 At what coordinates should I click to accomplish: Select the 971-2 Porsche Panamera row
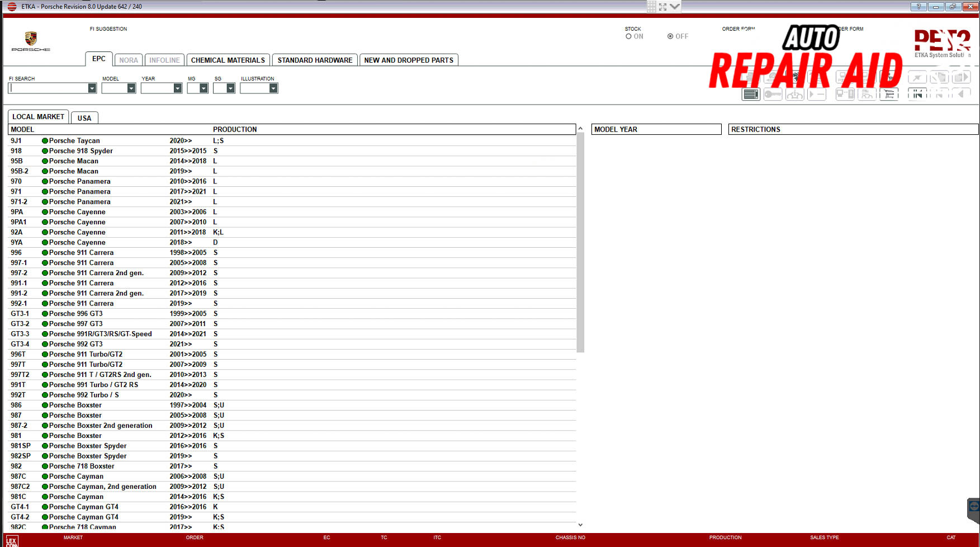coord(292,202)
